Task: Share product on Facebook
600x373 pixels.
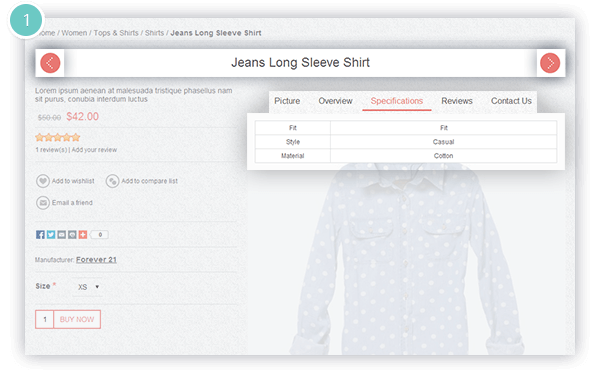Action: click(x=40, y=235)
